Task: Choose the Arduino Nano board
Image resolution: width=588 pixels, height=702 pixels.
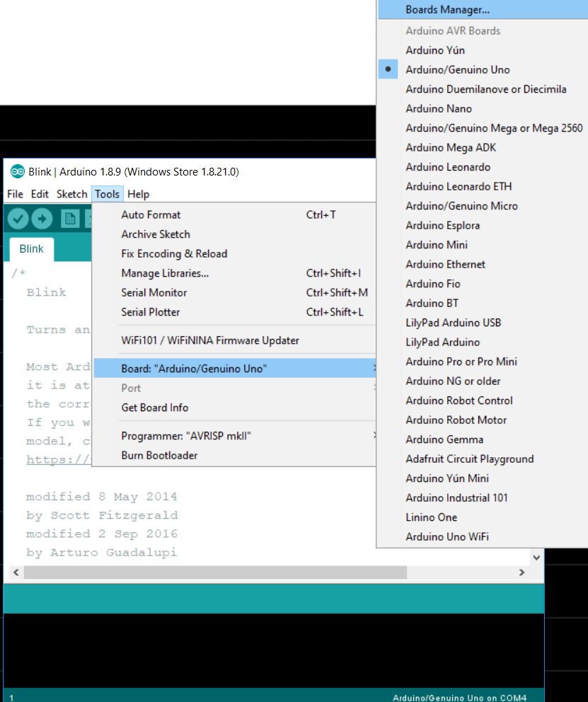Action: point(483,108)
